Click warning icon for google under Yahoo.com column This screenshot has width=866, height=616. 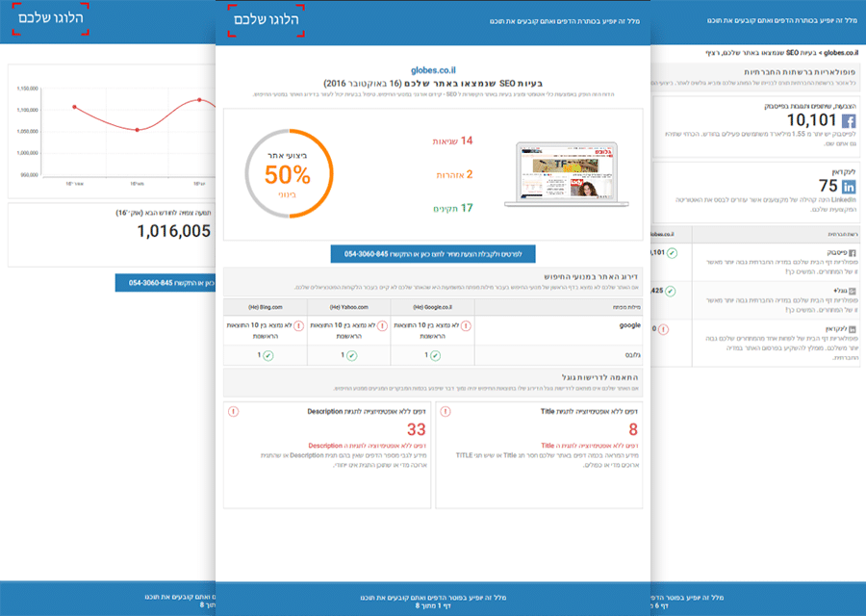pos(382,326)
